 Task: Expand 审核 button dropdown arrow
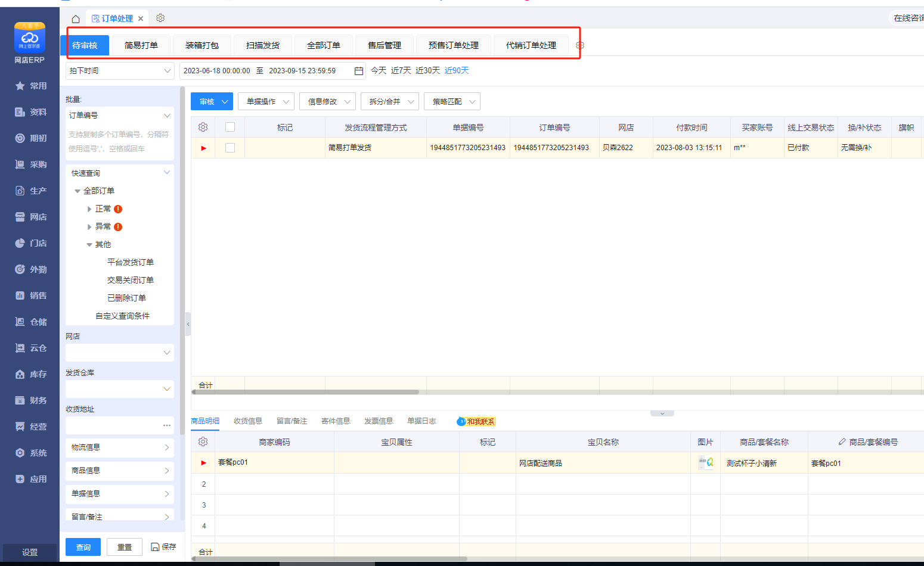pos(225,102)
